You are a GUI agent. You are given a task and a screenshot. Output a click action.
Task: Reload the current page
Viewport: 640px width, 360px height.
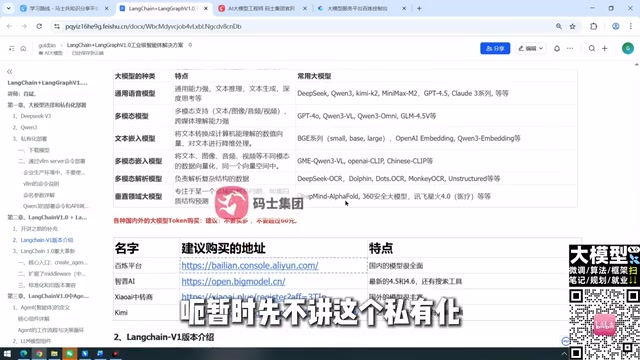click(x=39, y=26)
